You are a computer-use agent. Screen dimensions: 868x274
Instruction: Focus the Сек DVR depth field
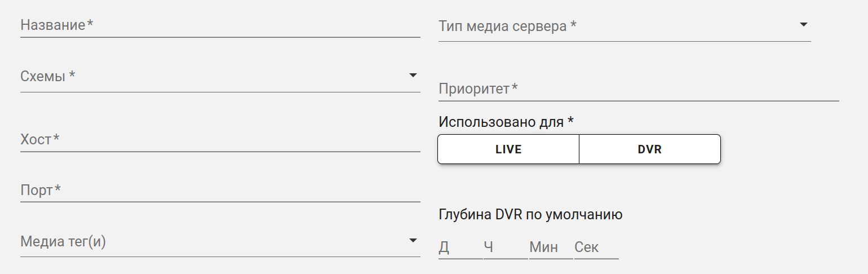[596, 248]
